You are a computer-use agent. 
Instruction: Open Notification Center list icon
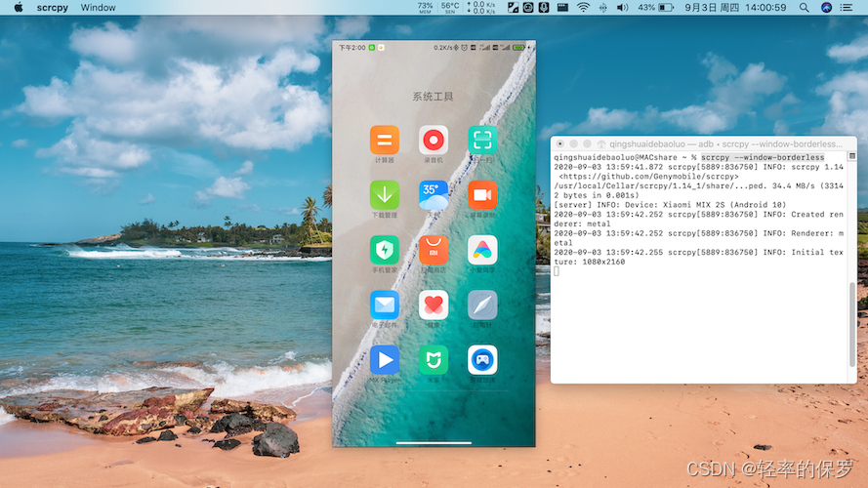pos(847,7)
